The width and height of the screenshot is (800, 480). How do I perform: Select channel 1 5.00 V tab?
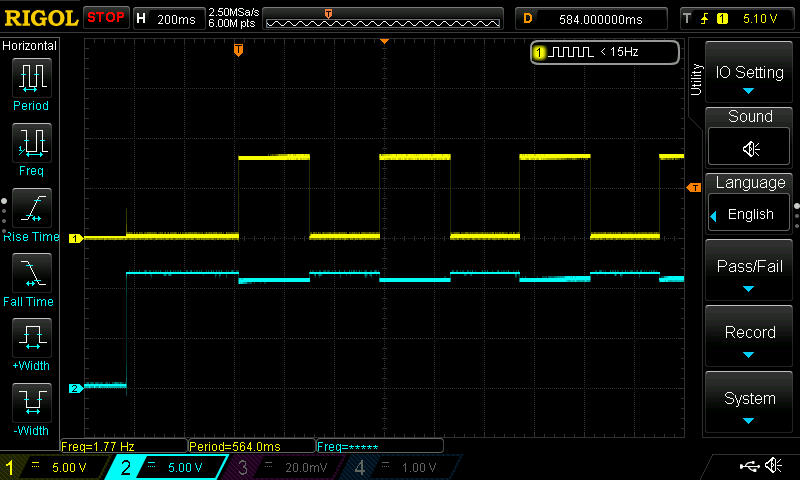click(x=55, y=467)
